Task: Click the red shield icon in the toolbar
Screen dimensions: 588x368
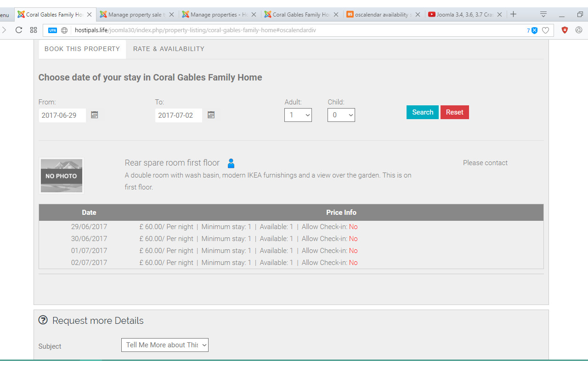Action: [565, 30]
